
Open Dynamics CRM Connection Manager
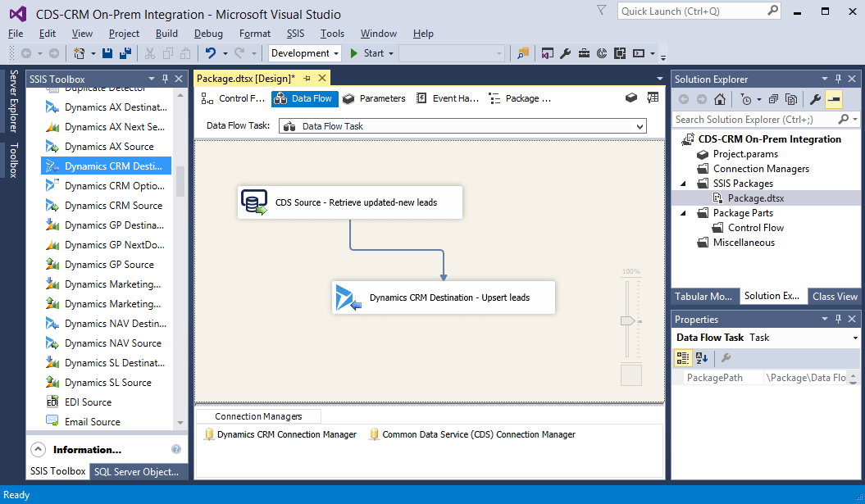click(280, 434)
